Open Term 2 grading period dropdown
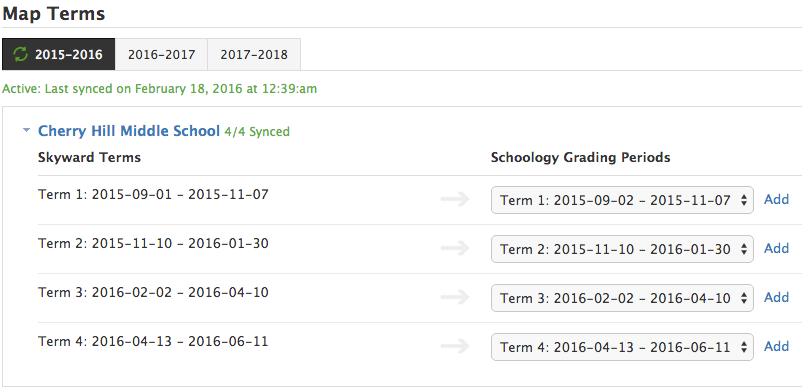The image size is (802, 387). pyautogui.click(x=622, y=249)
